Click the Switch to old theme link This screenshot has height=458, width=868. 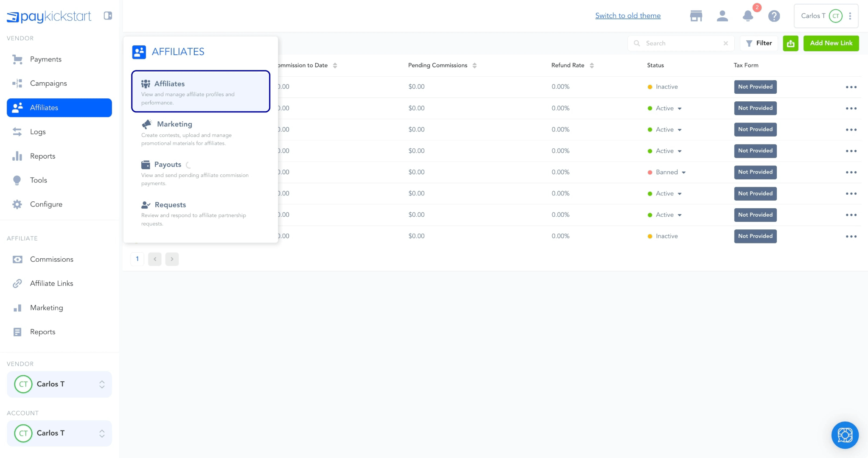pyautogui.click(x=627, y=16)
